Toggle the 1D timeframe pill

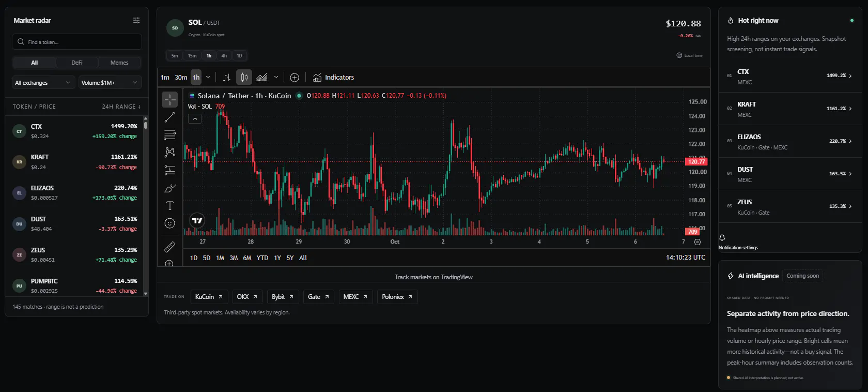click(239, 56)
